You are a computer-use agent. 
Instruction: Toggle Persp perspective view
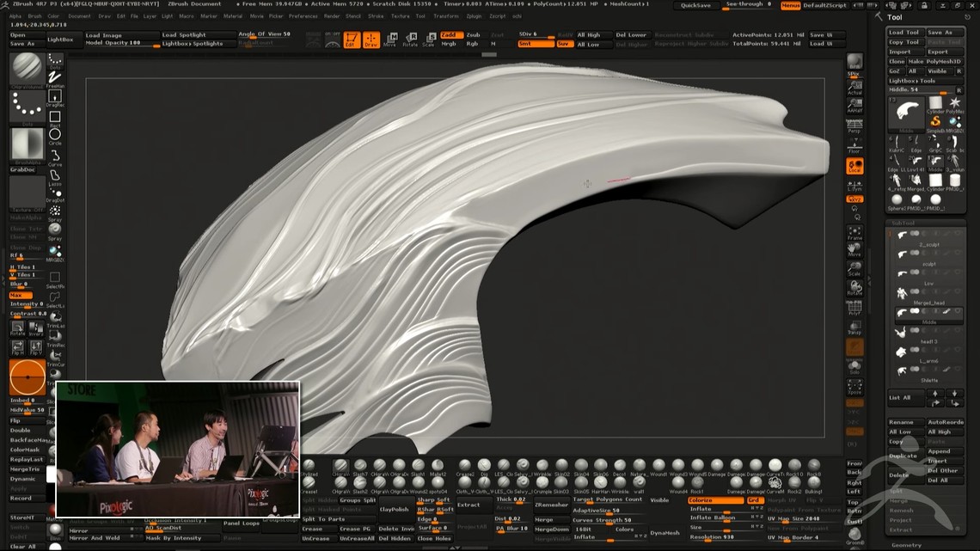point(854,126)
